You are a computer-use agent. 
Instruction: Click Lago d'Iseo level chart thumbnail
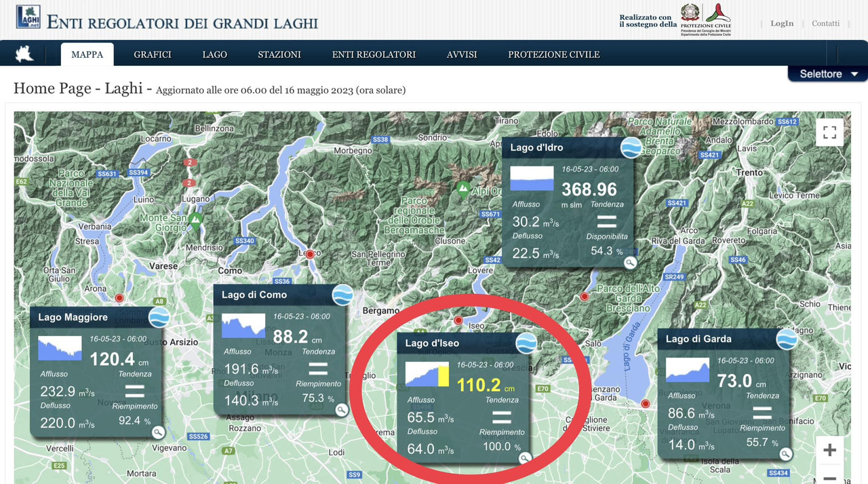click(x=427, y=374)
